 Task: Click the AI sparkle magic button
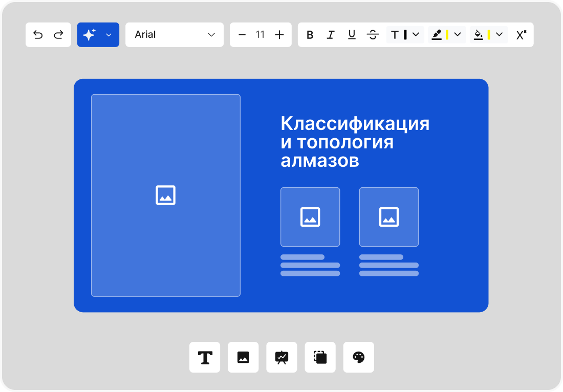90,35
